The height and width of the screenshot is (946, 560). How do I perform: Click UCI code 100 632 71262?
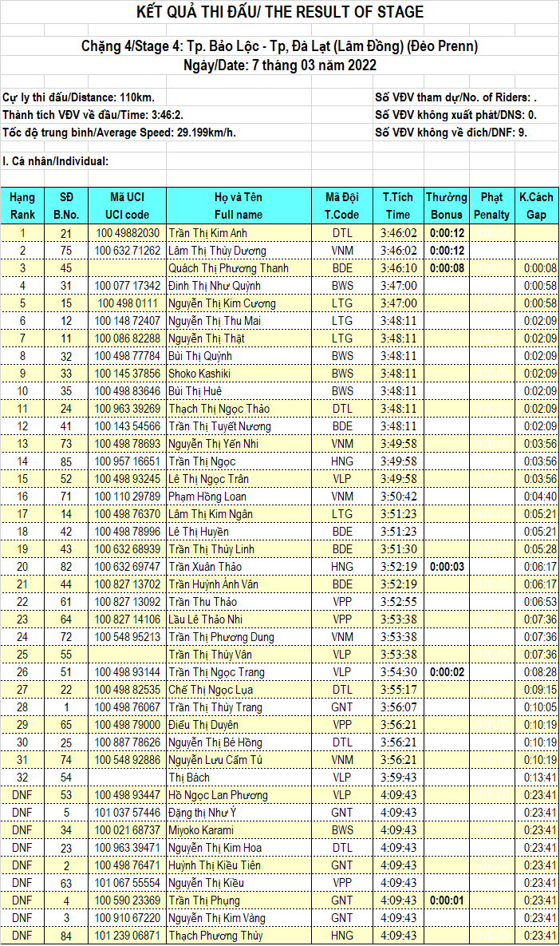click(x=128, y=251)
